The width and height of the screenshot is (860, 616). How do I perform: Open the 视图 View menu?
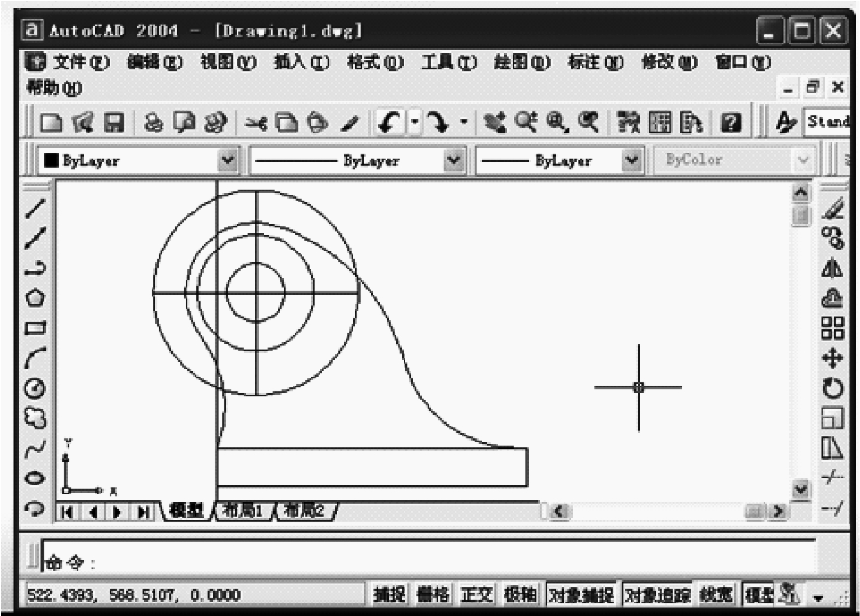228,62
